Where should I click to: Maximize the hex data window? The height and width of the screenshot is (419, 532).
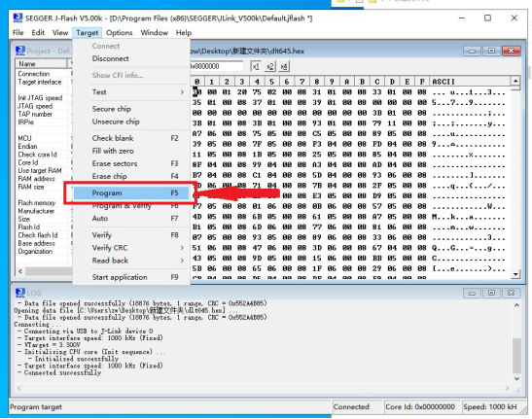(491, 51)
